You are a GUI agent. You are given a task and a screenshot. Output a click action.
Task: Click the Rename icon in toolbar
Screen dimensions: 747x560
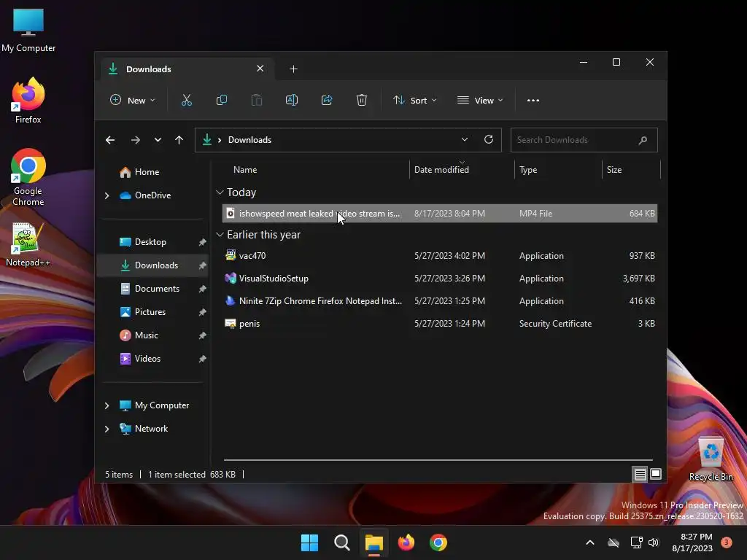tap(292, 100)
